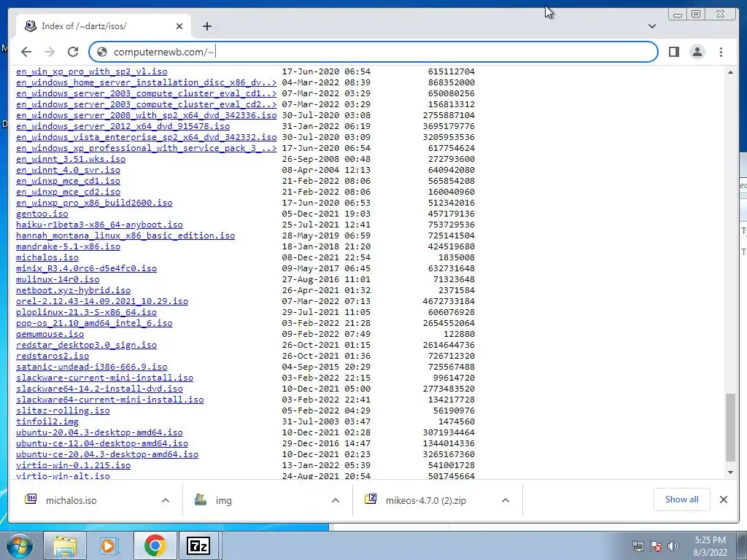Image resolution: width=747 pixels, height=560 pixels.
Task: Open en_windows_server_2012_x64_dvd_915478.iso link
Action: [x=123, y=126]
